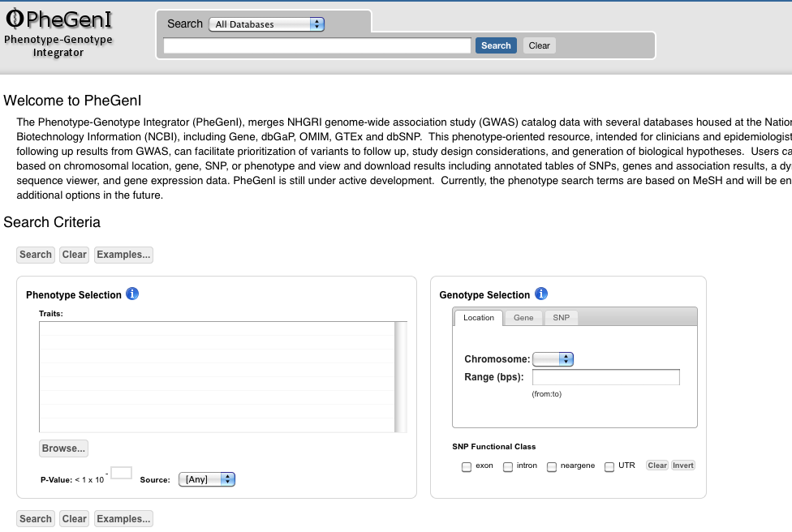
Task: Click the top search text field
Action: (317, 45)
